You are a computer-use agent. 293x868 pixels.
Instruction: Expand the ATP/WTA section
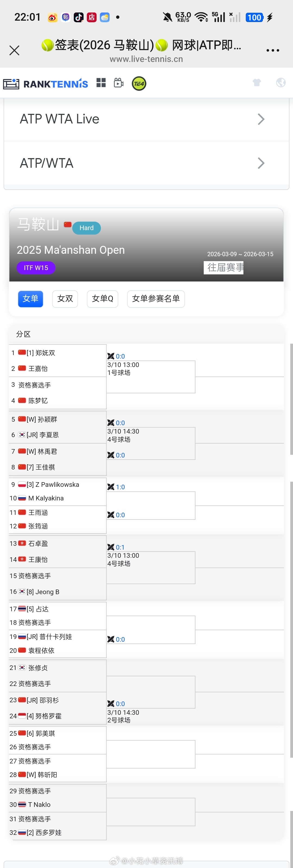click(146, 163)
